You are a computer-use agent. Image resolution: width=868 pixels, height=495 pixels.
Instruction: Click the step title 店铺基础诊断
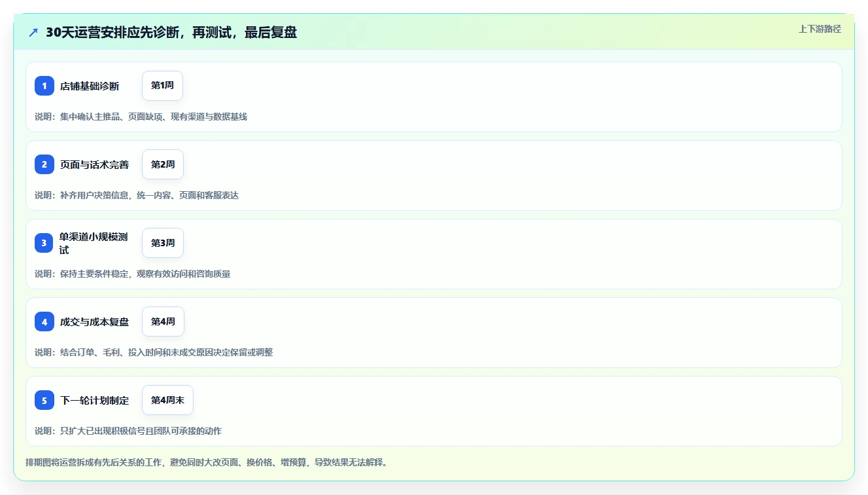pyautogui.click(x=90, y=86)
